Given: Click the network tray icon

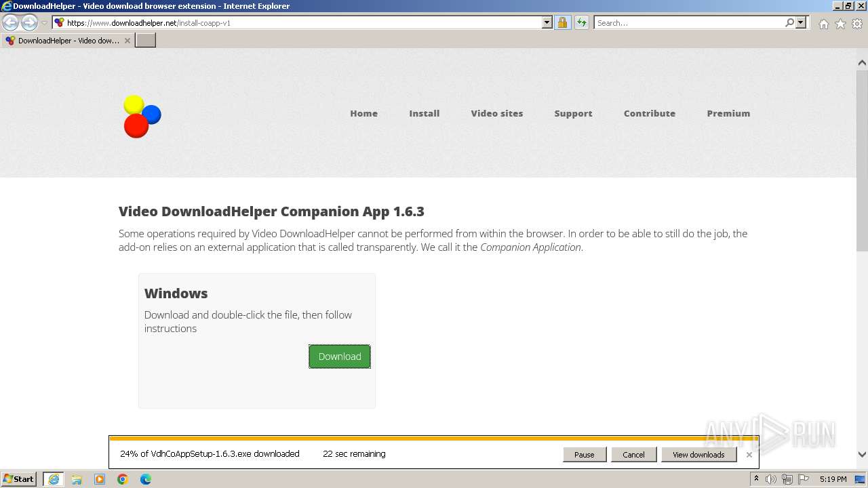Looking at the screenshot, I should 787,479.
